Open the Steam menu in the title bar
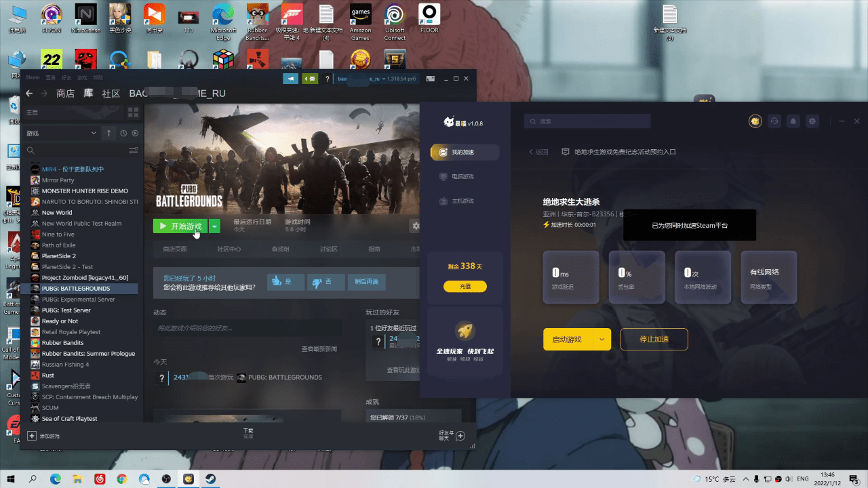The height and width of the screenshot is (488, 868). pyautogui.click(x=33, y=78)
